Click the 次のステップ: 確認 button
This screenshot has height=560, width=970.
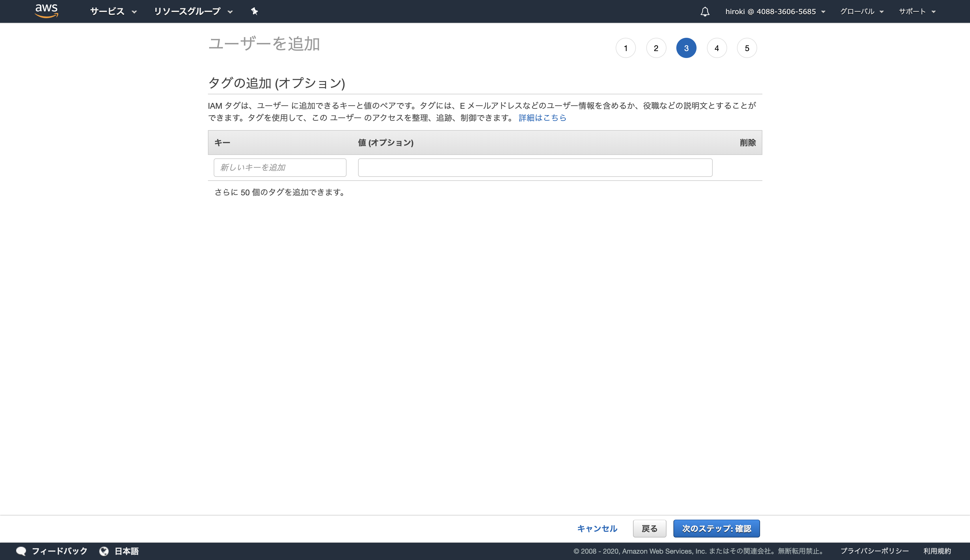tap(716, 529)
